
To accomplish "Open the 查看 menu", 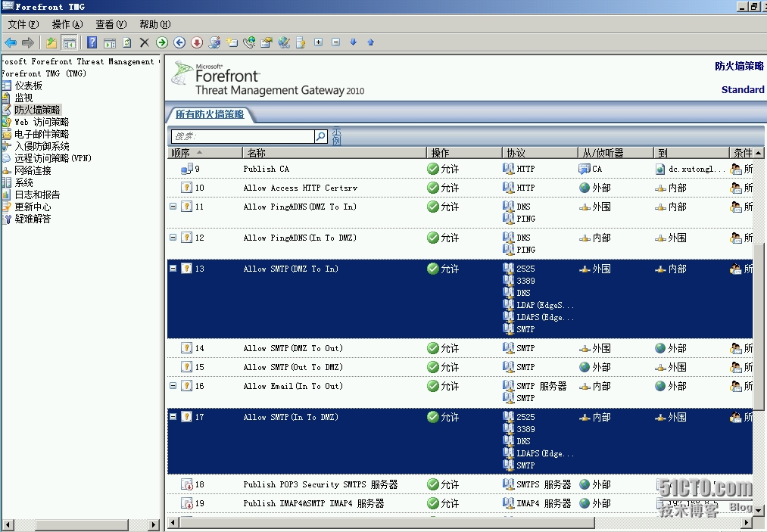I will tap(111, 24).
